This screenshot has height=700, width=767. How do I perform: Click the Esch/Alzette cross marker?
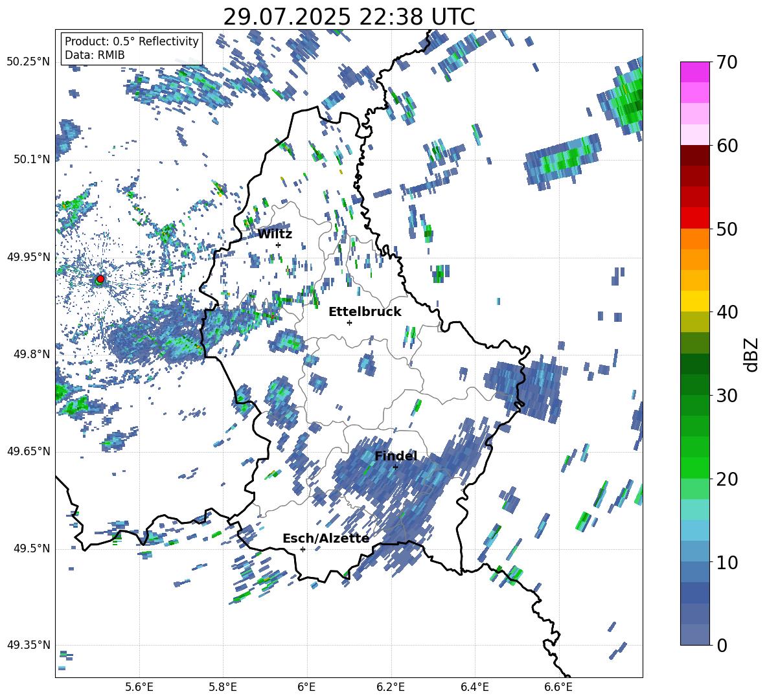(303, 549)
